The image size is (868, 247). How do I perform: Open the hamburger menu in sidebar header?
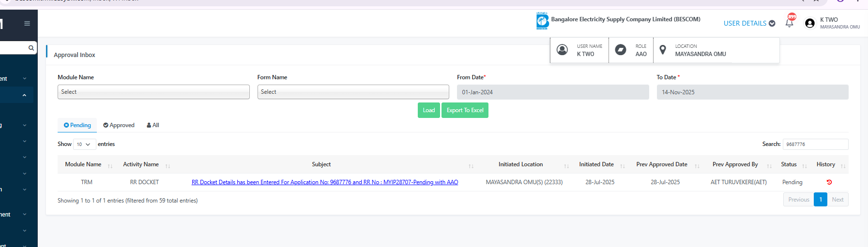pyautogui.click(x=27, y=23)
